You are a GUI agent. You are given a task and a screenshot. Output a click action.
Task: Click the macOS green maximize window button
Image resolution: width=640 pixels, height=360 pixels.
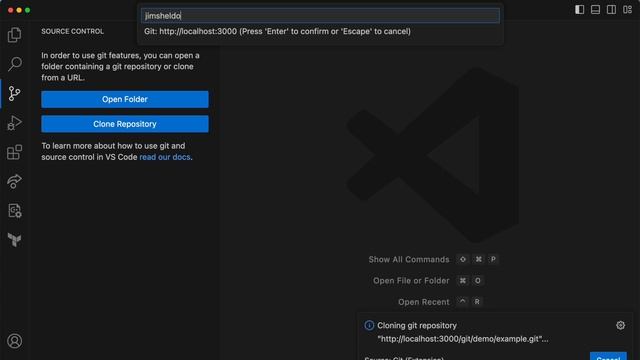point(27,10)
